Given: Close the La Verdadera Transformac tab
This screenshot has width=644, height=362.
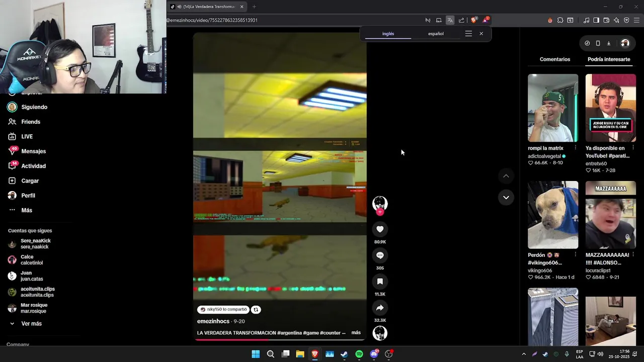Looking at the screenshot, I should click(242, 7).
